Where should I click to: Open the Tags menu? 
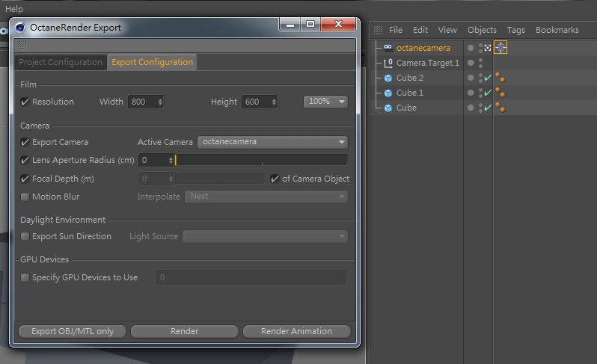[x=516, y=30]
